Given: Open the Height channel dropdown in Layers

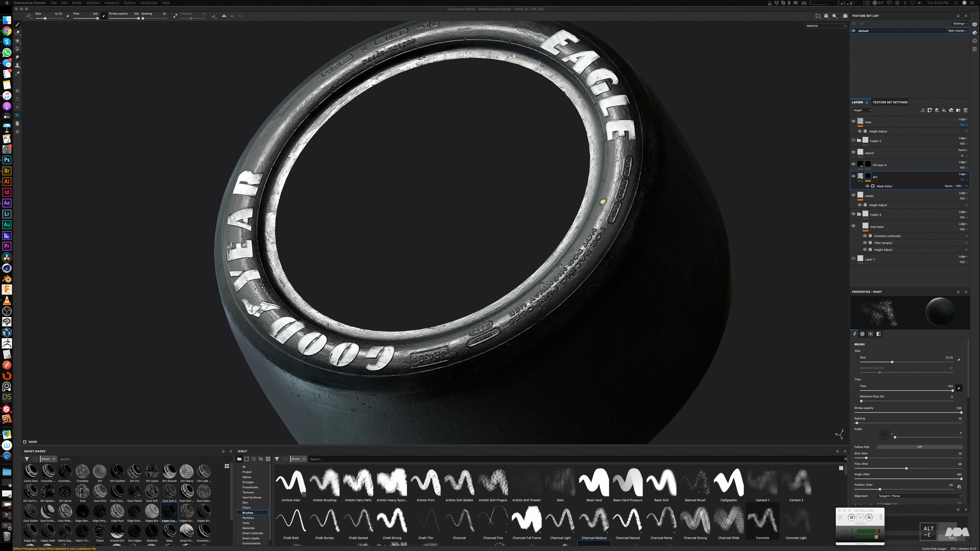Looking at the screenshot, I should (862, 111).
